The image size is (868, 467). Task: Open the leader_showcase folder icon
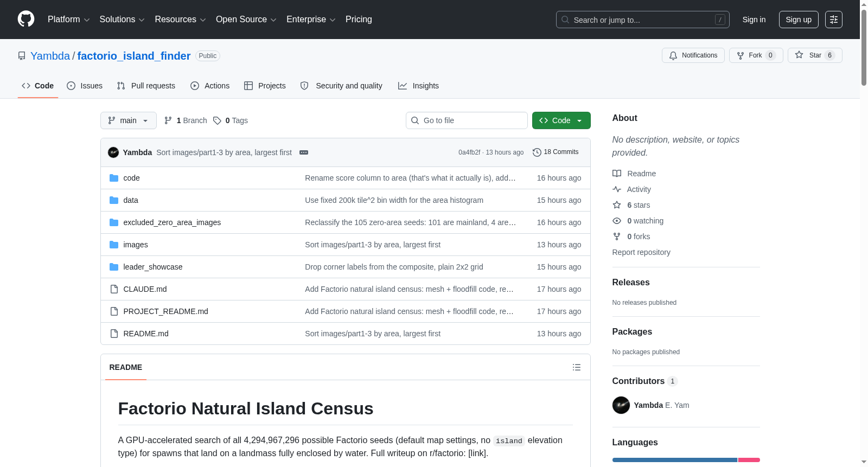pos(114,267)
